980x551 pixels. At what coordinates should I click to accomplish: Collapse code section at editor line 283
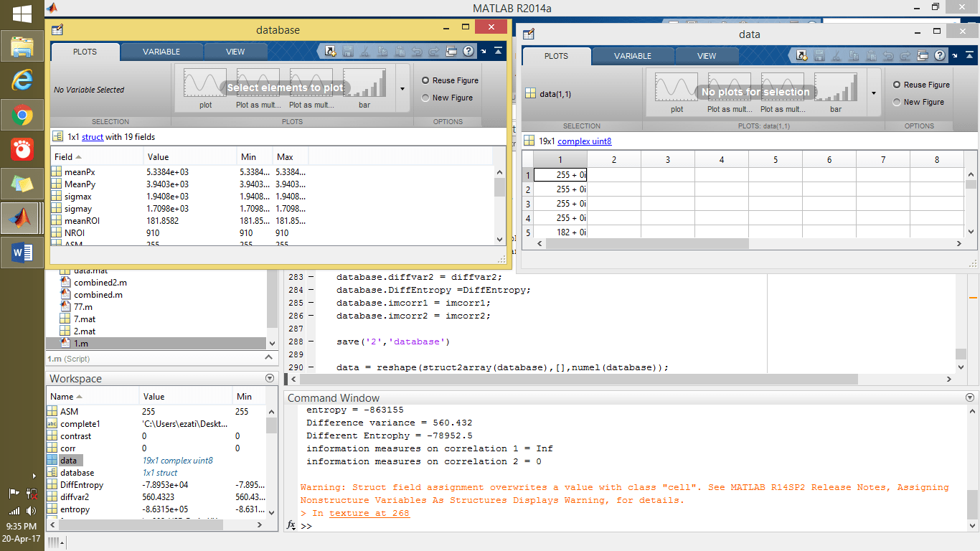coord(311,277)
